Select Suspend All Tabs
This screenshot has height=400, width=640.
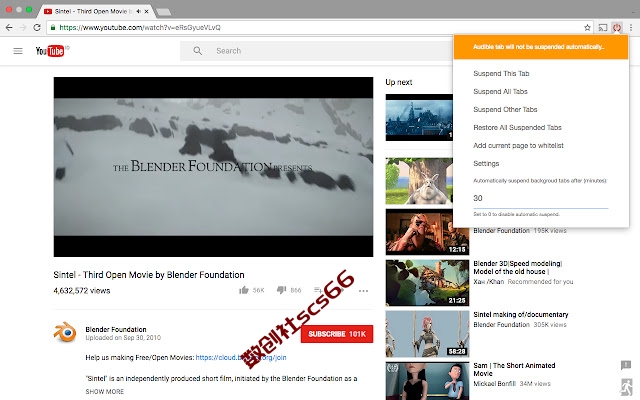point(500,91)
